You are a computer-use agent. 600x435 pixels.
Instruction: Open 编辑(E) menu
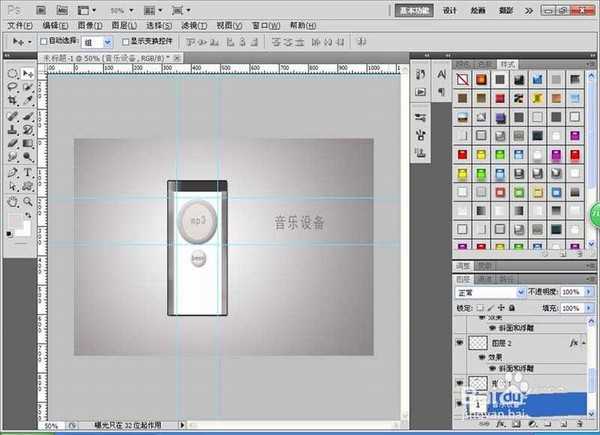[55, 26]
